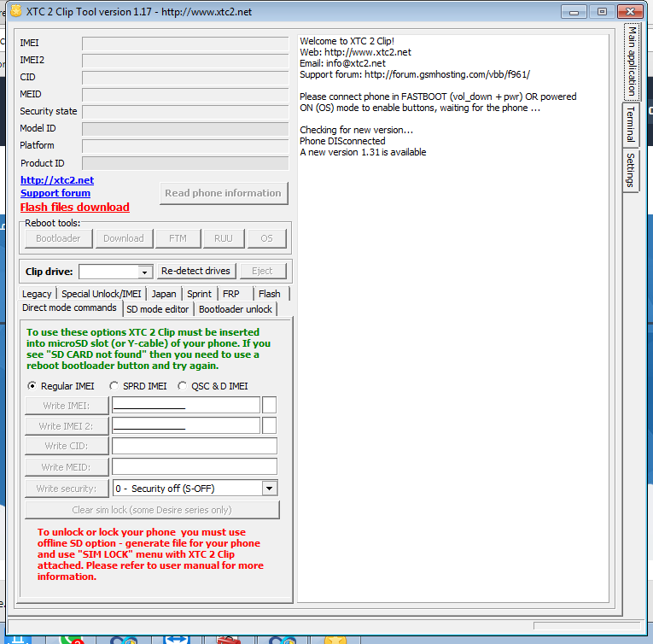653x644 pixels.
Task: Open the red toolbox icon in the taskbar
Action: pyautogui.click(x=229, y=640)
